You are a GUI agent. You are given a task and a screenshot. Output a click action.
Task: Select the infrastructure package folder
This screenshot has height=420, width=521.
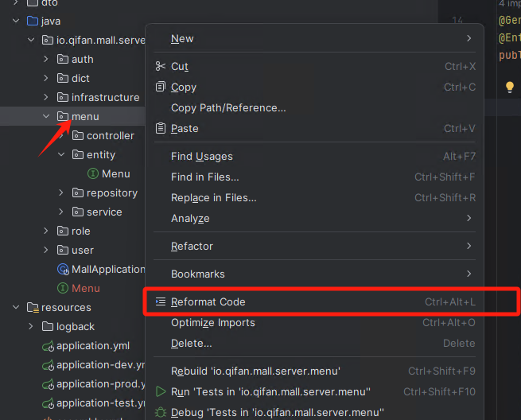click(105, 97)
